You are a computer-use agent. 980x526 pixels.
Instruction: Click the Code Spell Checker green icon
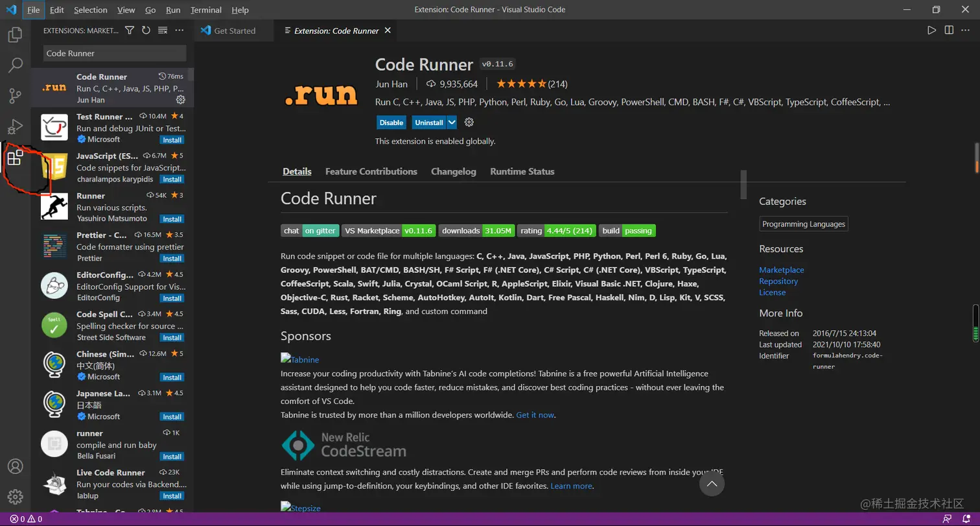(54, 326)
